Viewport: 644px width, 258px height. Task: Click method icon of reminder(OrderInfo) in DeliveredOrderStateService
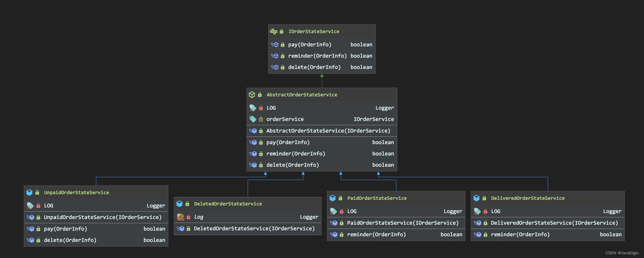[x=478, y=235]
